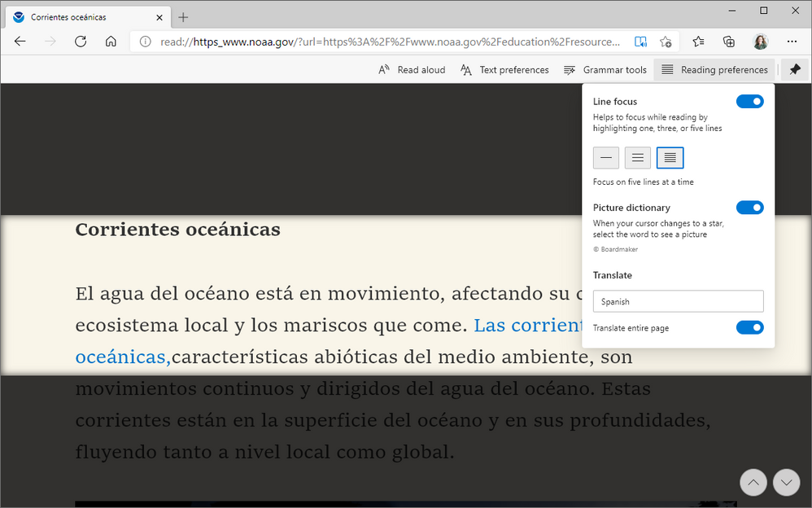This screenshot has height=508, width=812.
Task: Pin the Immersive Reader toolbar
Action: point(795,70)
